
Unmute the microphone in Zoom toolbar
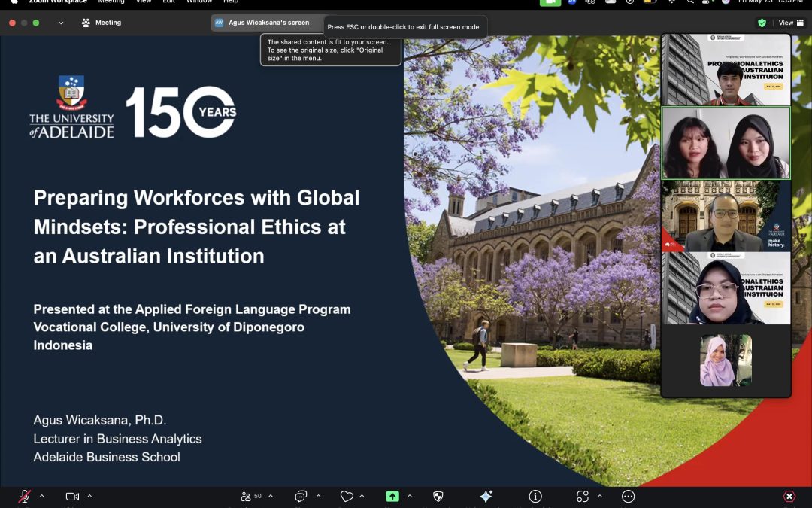(24, 497)
